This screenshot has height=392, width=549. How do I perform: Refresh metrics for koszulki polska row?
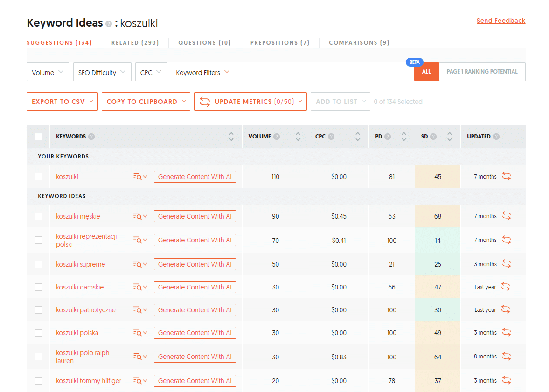(x=507, y=332)
